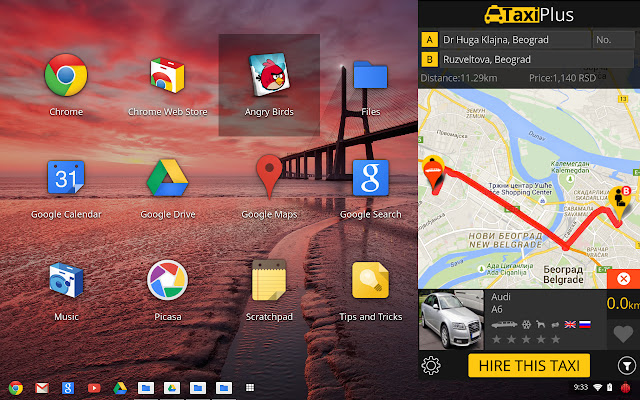Open Gmail from the shelf
The height and width of the screenshot is (400, 640).
[x=42, y=388]
